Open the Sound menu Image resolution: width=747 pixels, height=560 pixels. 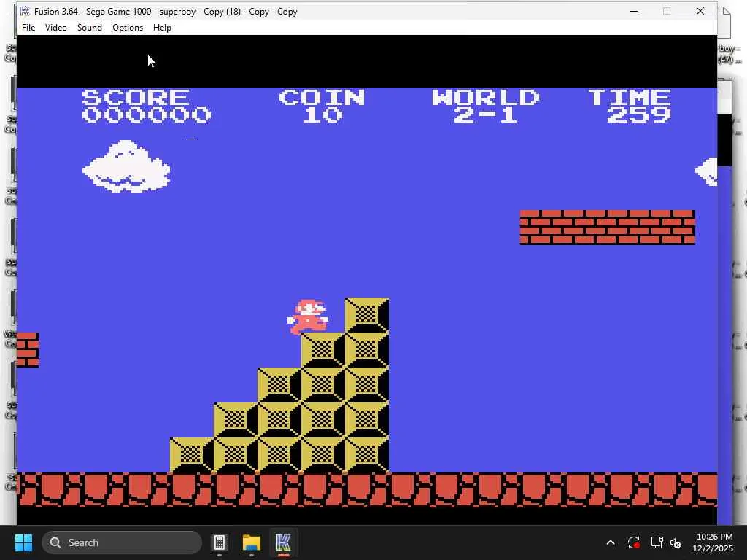click(x=90, y=28)
